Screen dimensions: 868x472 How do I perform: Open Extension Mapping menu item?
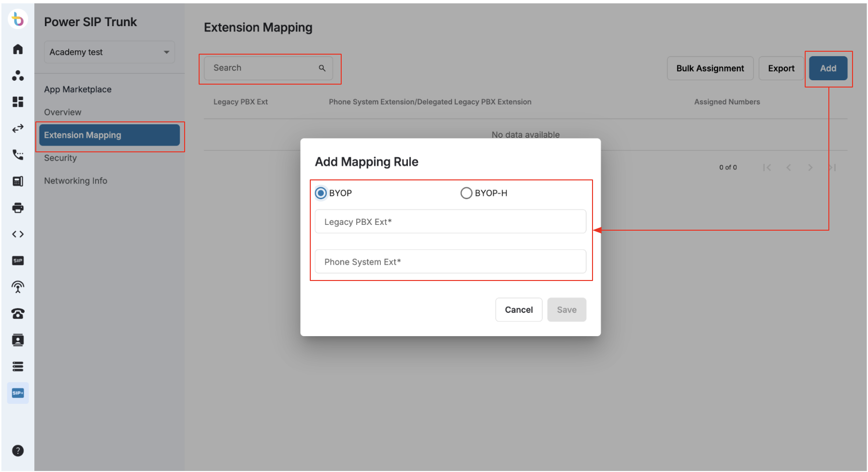(109, 135)
